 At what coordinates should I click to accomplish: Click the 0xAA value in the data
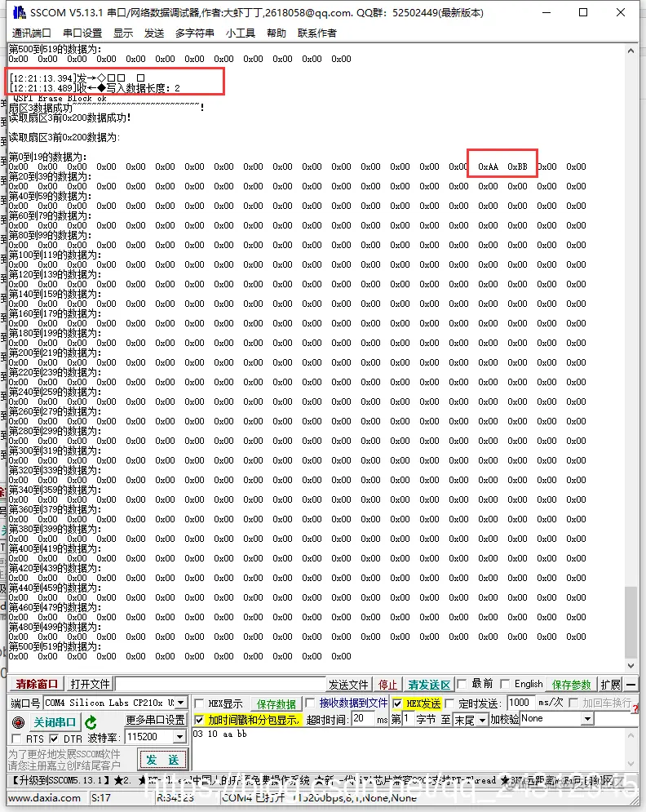point(488,166)
